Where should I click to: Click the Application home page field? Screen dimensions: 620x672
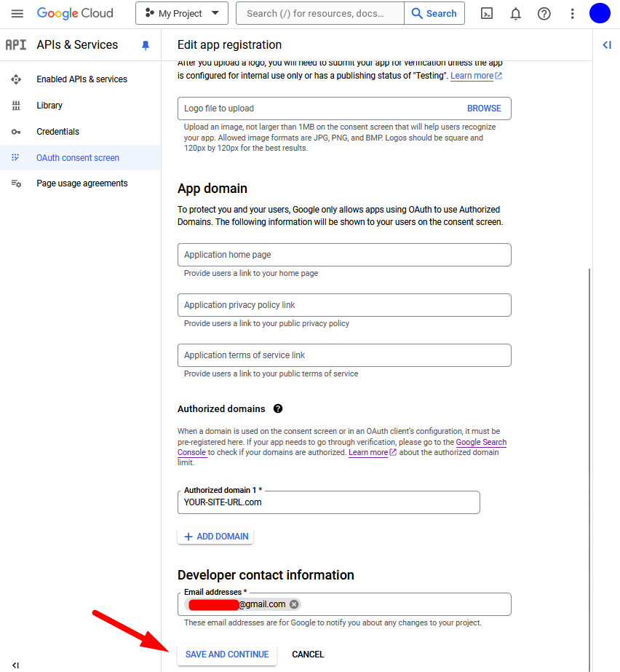click(x=344, y=255)
